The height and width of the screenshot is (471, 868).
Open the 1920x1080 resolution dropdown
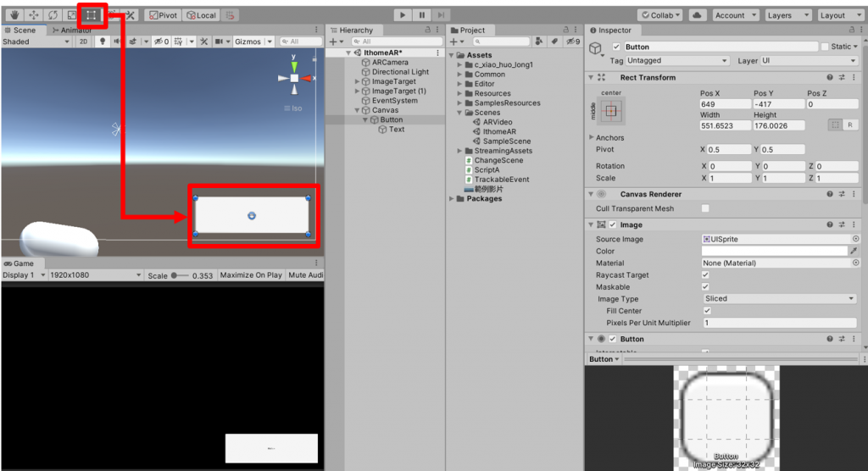(x=95, y=275)
